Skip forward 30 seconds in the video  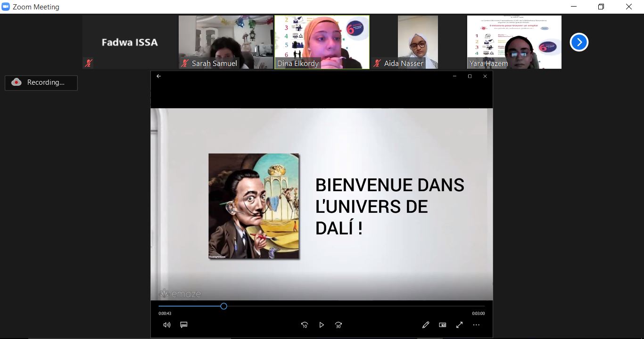[x=339, y=325]
